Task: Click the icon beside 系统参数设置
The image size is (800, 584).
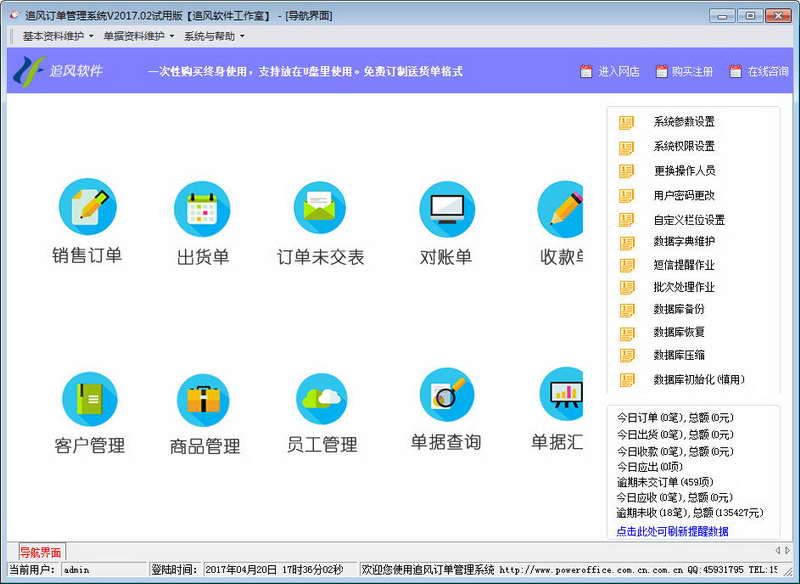Action: [x=626, y=122]
